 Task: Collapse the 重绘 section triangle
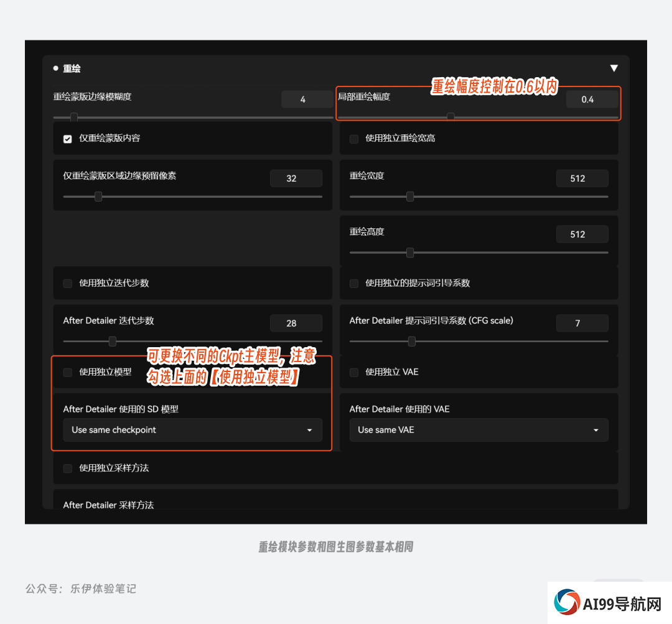(x=614, y=68)
